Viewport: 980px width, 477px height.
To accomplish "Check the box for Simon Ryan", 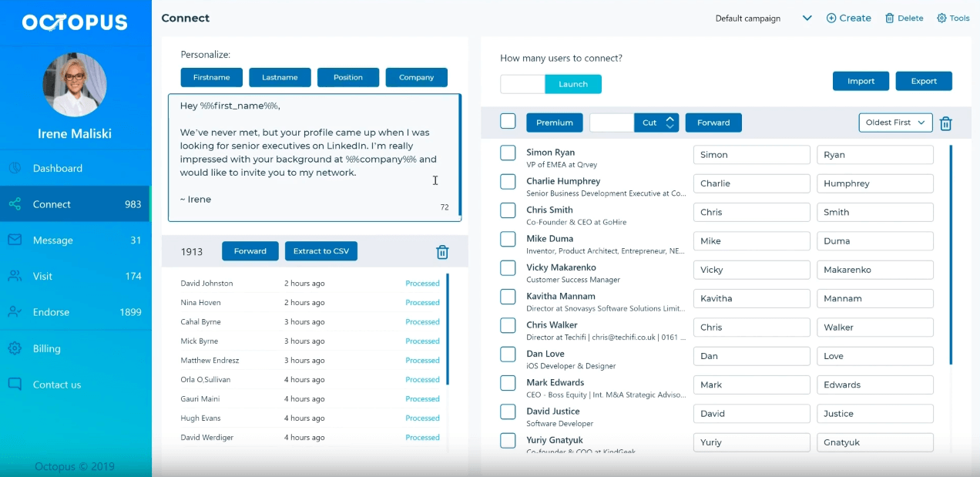I will click(508, 153).
